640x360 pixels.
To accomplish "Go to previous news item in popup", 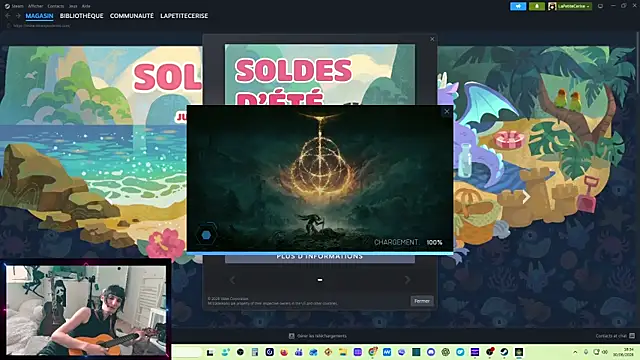I will pyautogui.click(x=232, y=280).
